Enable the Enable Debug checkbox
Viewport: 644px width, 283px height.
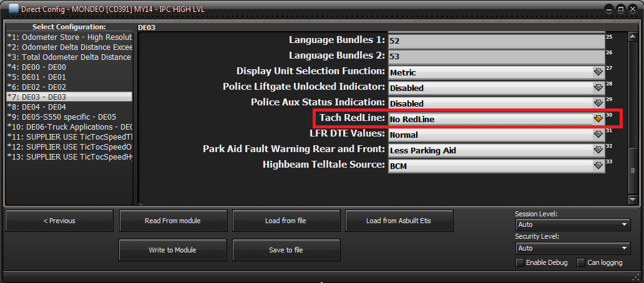[x=520, y=262]
